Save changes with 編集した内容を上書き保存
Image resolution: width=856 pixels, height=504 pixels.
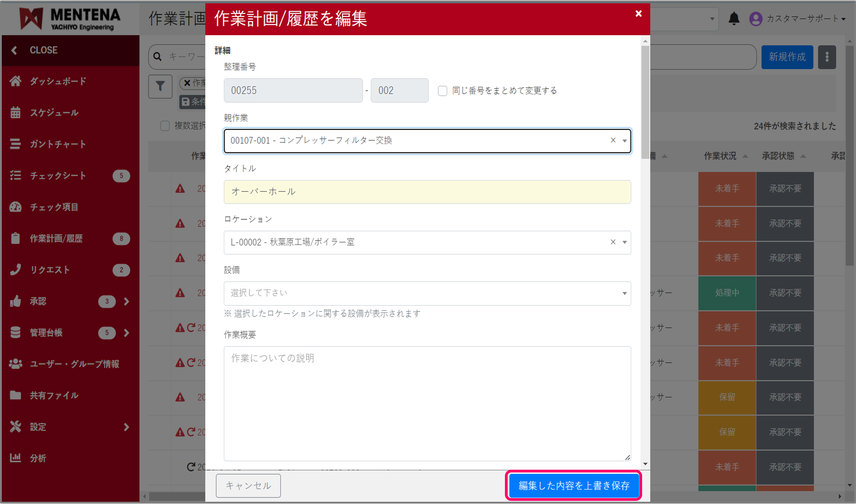click(574, 486)
